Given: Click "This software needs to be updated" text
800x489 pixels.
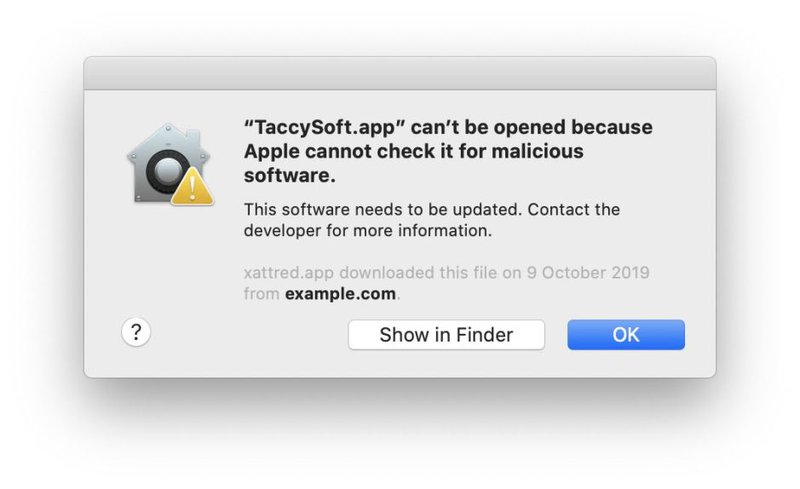Looking at the screenshot, I should [x=381, y=209].
